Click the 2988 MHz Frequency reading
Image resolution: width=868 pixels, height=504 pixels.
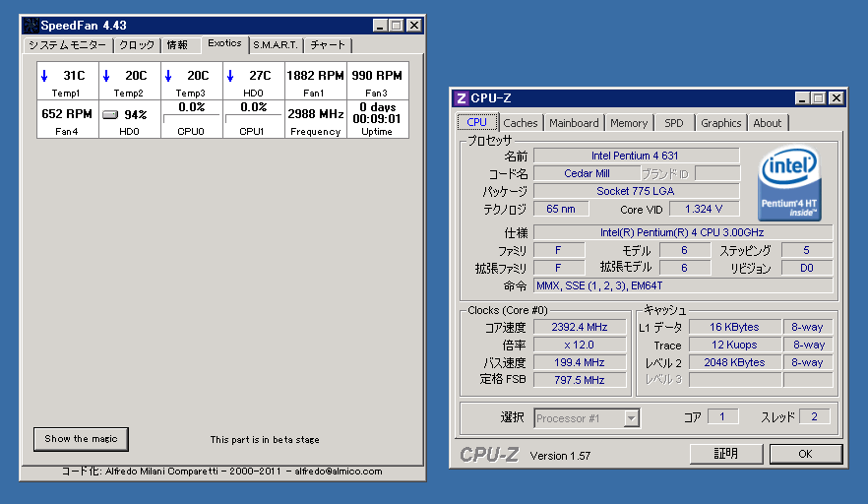click(316, 114)
